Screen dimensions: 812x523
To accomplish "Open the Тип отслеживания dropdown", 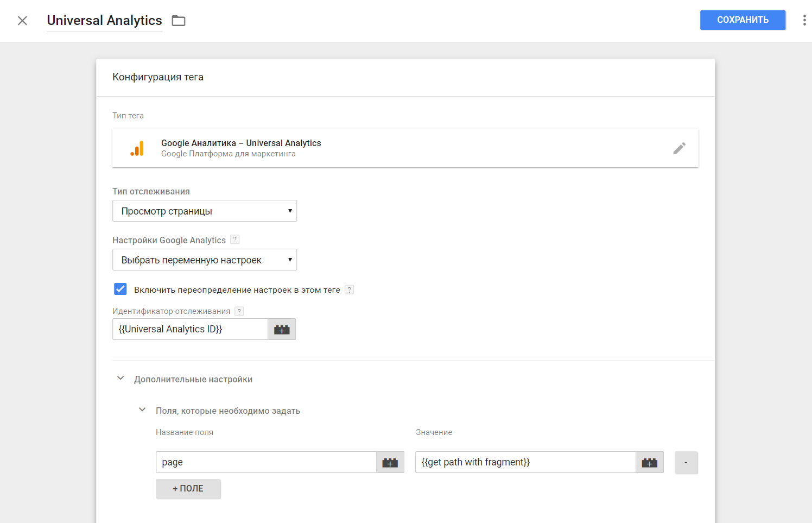I will pyautogui.click(x=205, y=211).
